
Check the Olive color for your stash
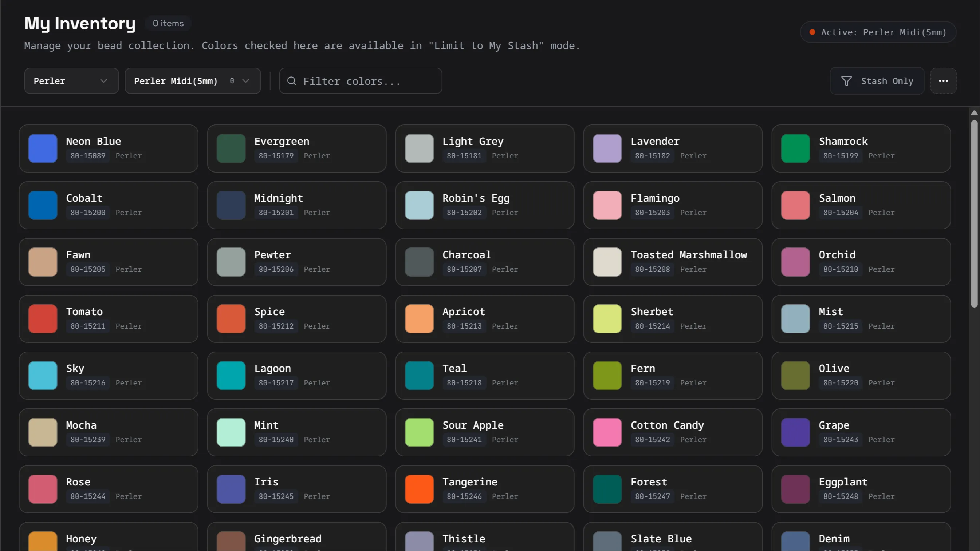(x=795, y=375)
